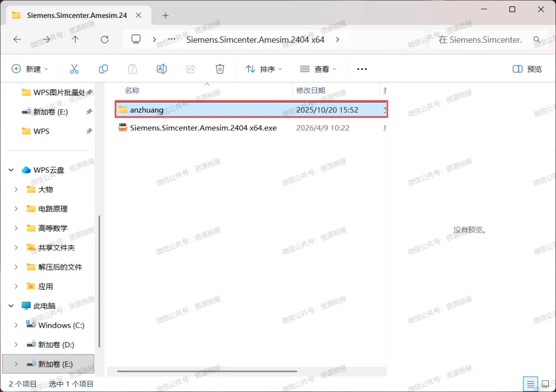The width and height of the screenshot is (556, 392).
Task: Open the 查看 view dropdown
Action: [318, 69]
